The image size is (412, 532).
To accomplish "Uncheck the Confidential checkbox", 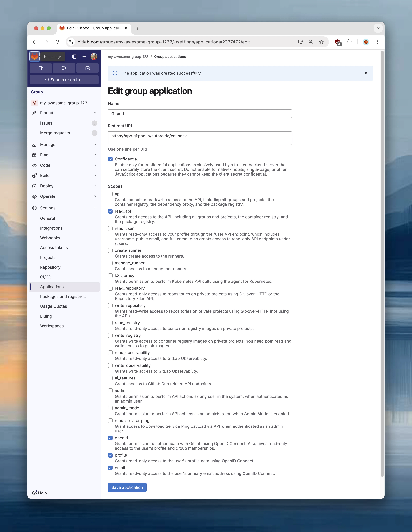I will (x=110, y=159).
